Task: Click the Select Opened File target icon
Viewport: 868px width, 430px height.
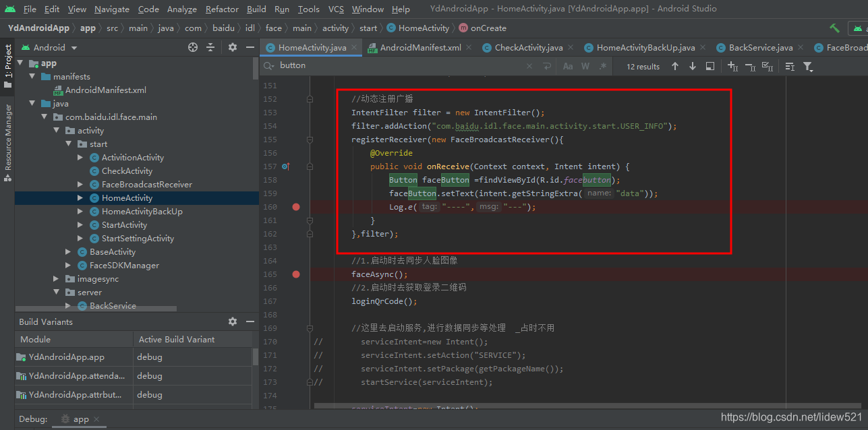Action: click(x=193, y=47)
